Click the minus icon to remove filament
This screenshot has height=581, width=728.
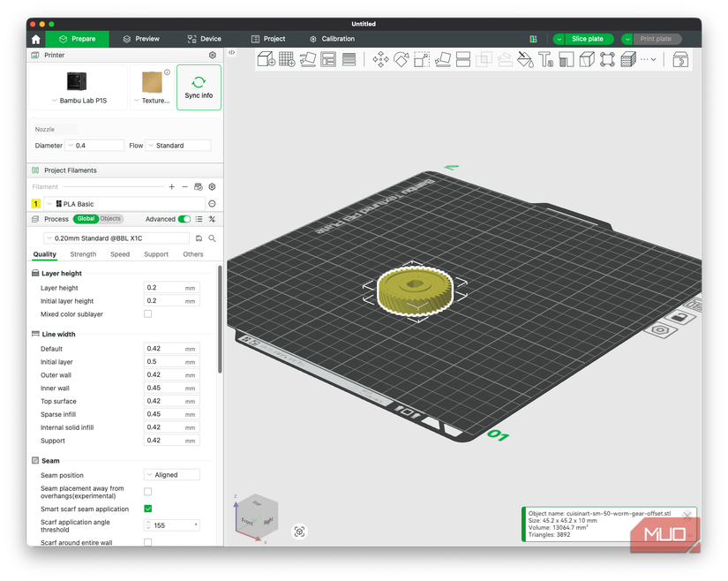click(x=184, y=186)
